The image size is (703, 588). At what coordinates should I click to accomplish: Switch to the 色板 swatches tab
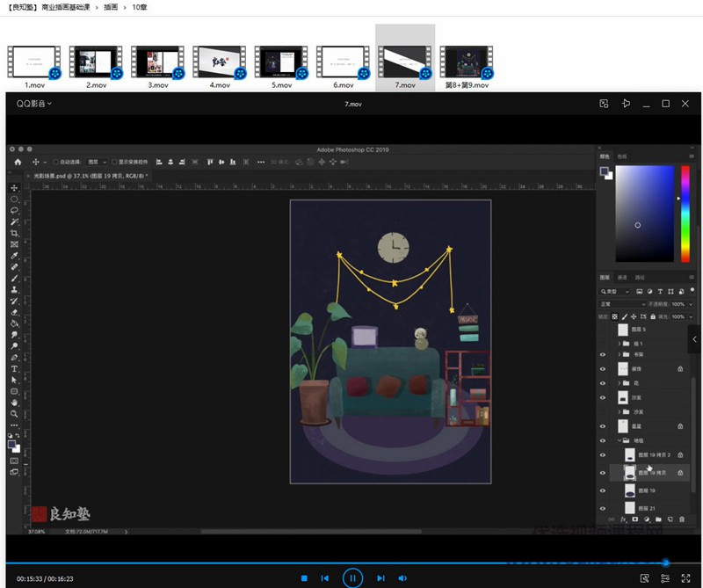(622, 156)
